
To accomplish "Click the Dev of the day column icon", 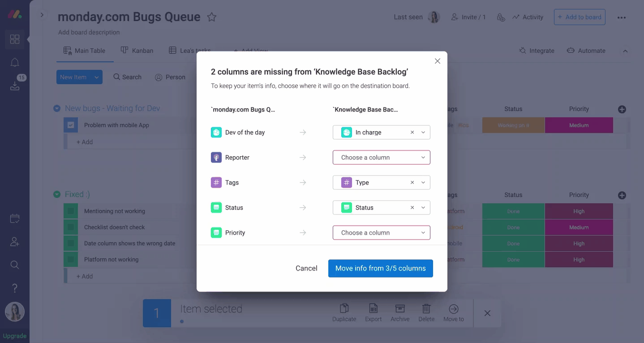I will click(216, 132).
